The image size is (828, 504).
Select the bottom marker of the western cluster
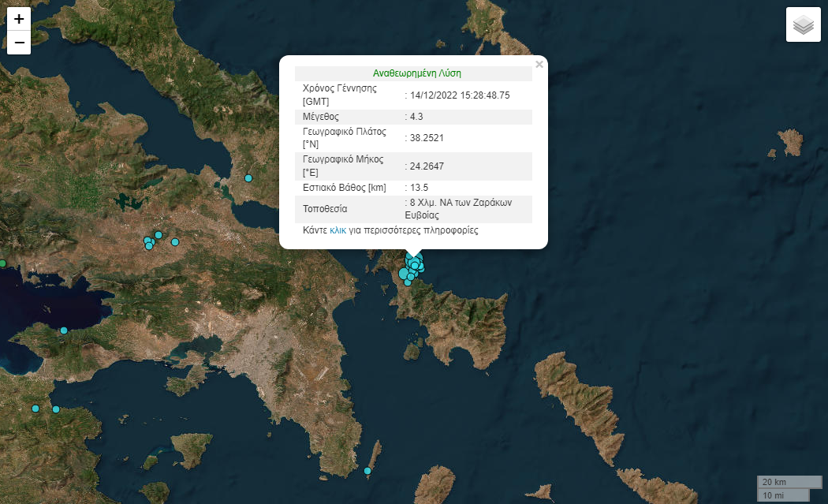click(148, 247)
